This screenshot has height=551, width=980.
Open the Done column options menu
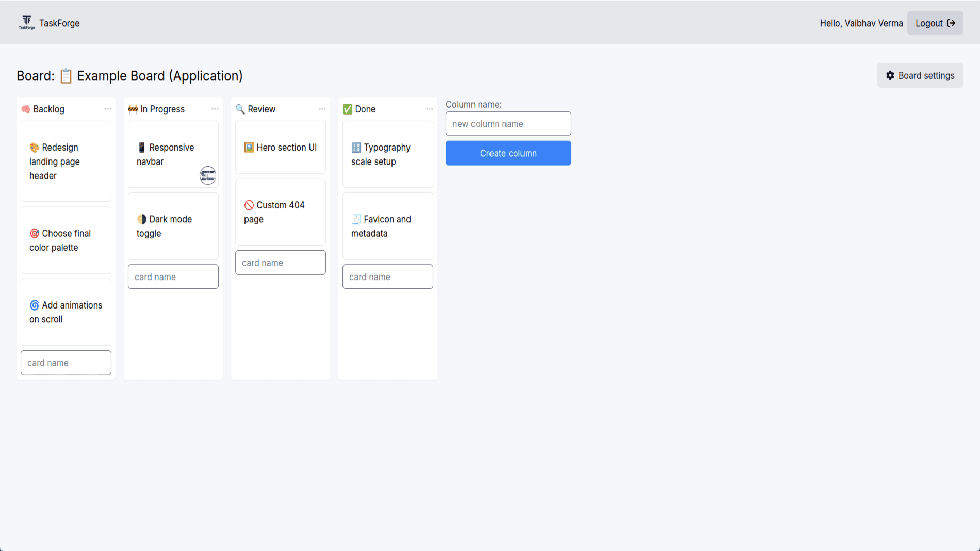pos(430,109)
